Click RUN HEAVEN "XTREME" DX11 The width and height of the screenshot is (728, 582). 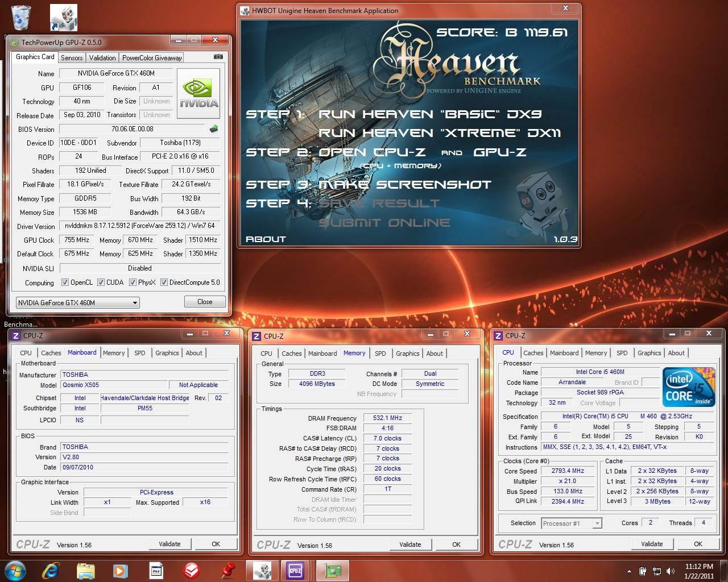point(440,133)
